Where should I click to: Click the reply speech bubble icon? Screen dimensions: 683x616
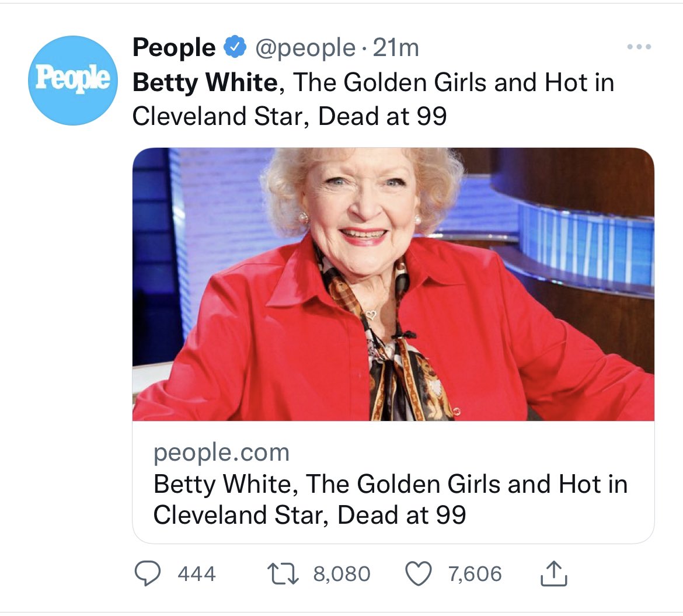(148, 574)
